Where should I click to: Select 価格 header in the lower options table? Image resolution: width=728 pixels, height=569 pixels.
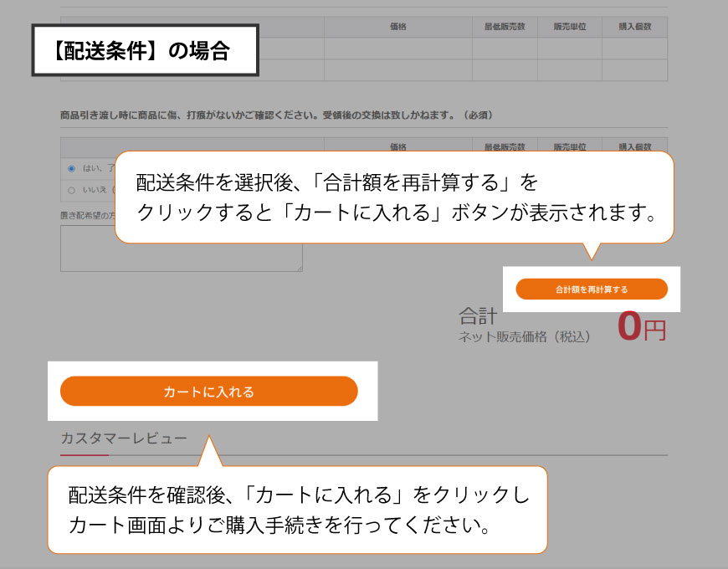[x=397, y=146]
